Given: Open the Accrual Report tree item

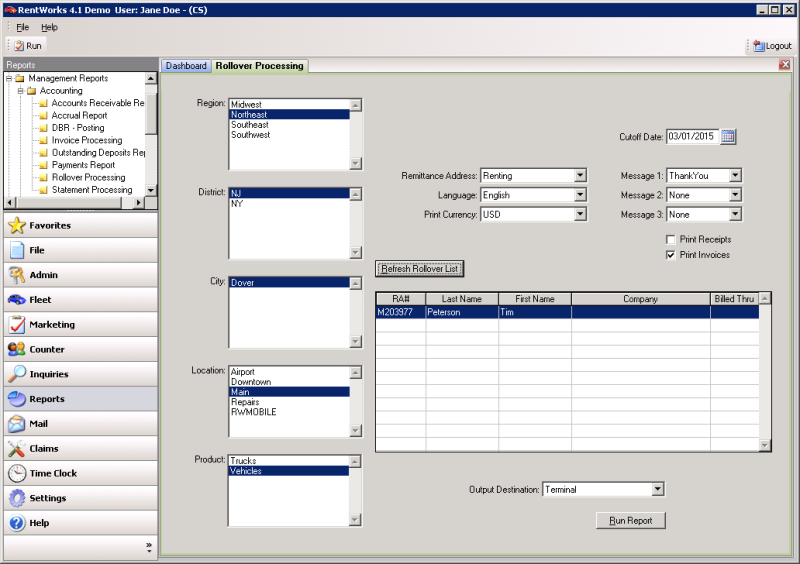Looking at the screenshot, I should [x=79, y=115].
